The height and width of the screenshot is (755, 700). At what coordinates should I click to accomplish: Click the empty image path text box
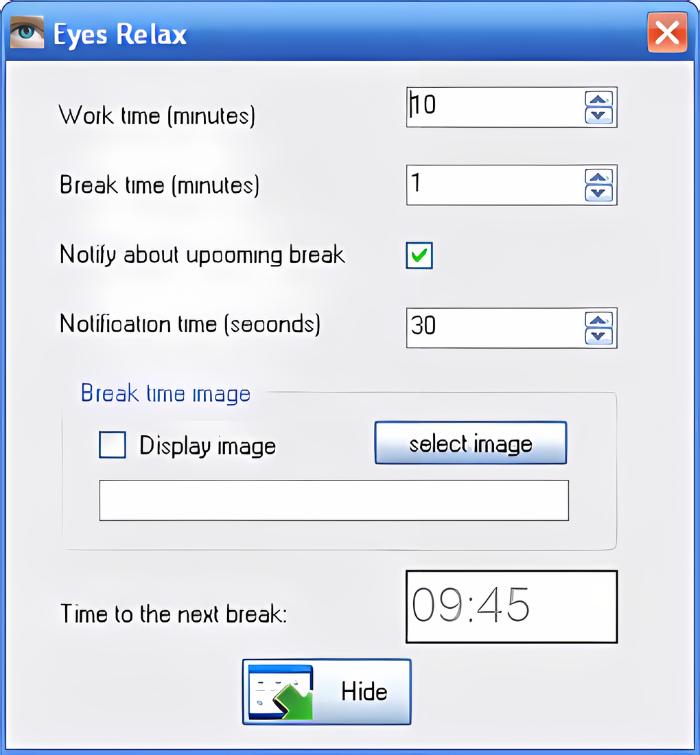coord(334,500)
